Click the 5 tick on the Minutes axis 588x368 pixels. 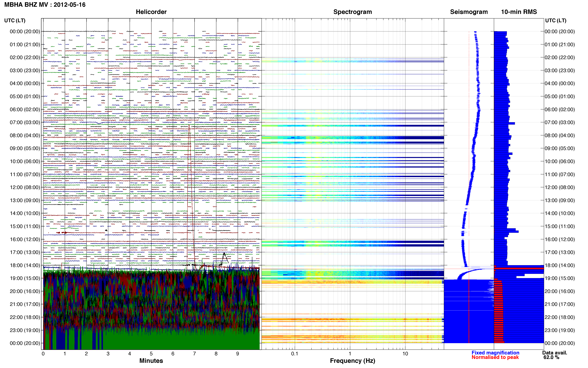pyautogui.click(x=151, y=354)
